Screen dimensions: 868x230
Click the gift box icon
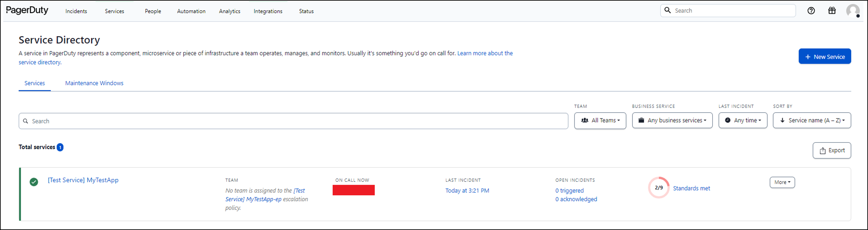point(832,11)
